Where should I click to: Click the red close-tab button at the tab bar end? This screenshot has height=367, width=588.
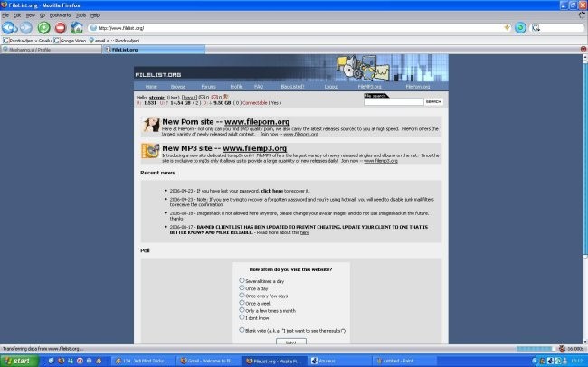[583, 49]
